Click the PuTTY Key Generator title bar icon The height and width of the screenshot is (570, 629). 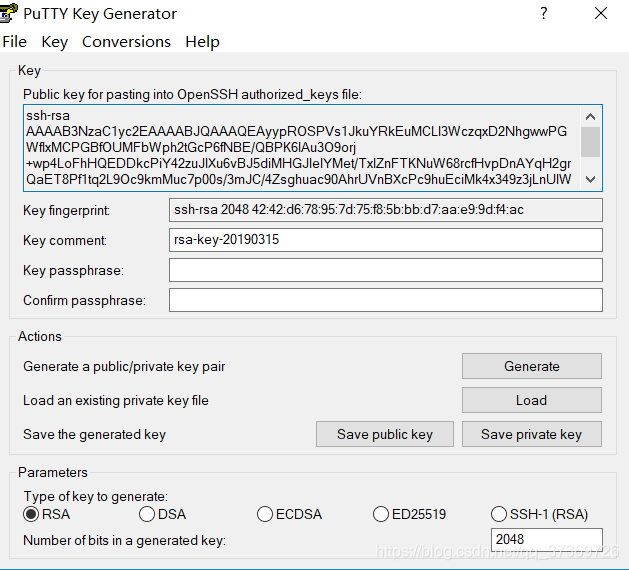point(8,13)
